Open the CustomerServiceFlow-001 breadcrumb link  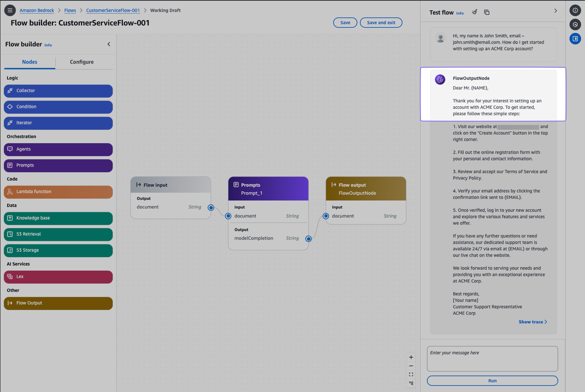coord(113,10)
